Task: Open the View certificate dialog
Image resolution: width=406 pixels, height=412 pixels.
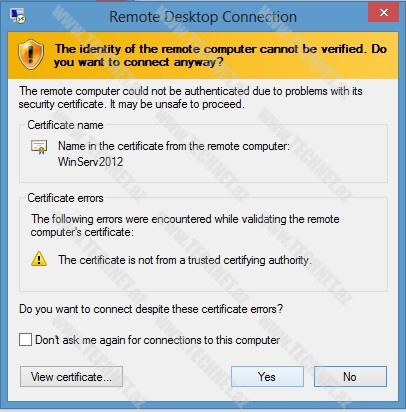Action: click(x=71, y=377)
